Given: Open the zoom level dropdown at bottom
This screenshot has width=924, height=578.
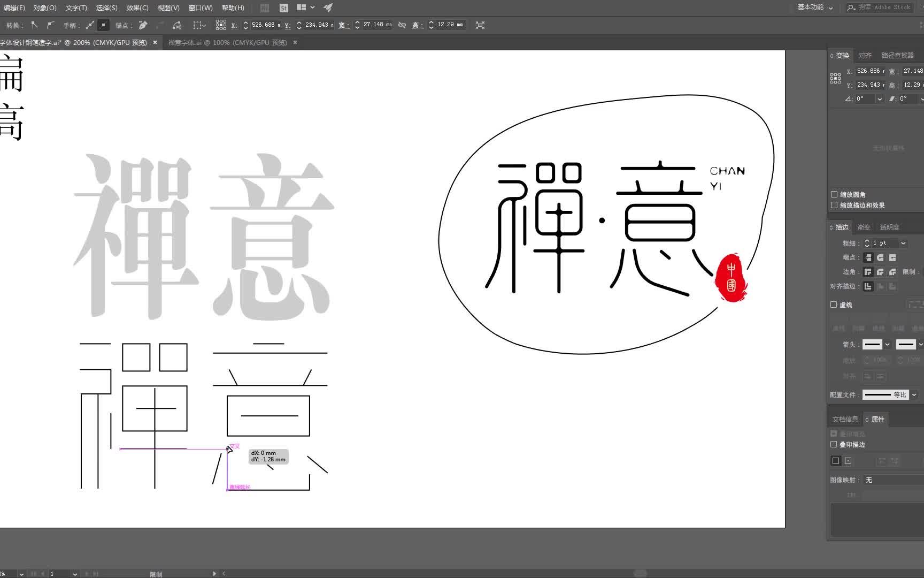Looking at the screenshot, I should (x=21, y=574).
